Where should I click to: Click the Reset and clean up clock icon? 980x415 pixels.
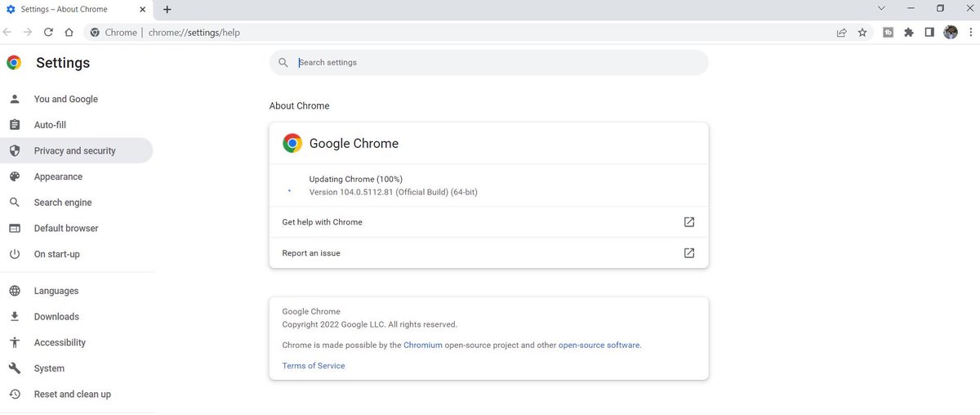pos(14,394)
